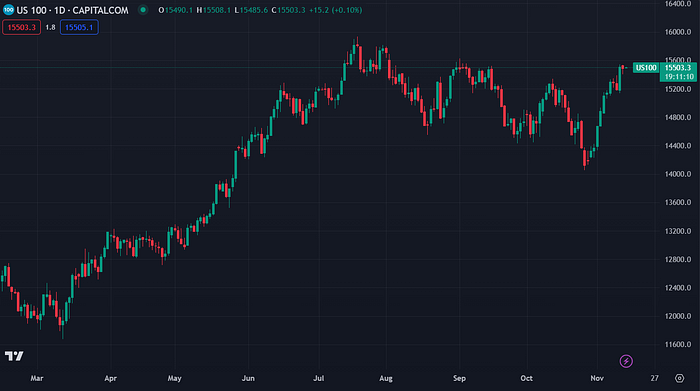
Task: Click the open value O15490.1
Action: 175,10
